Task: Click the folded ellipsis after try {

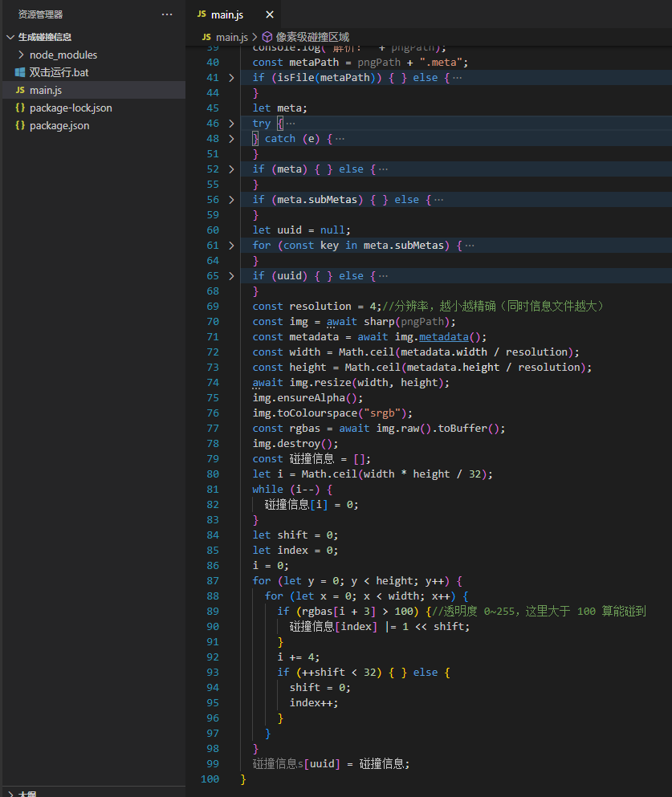Action: coord(291,124)
